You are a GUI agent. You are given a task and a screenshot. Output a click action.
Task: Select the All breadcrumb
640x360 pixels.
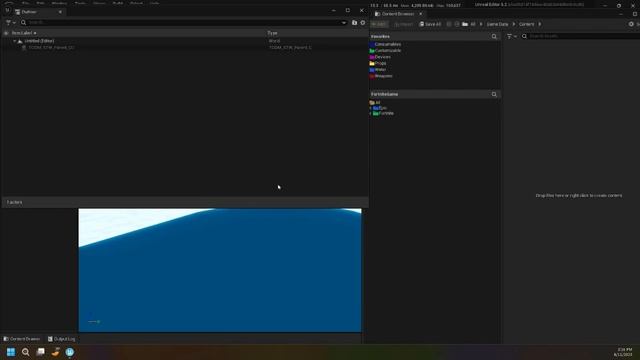point(473,24)
